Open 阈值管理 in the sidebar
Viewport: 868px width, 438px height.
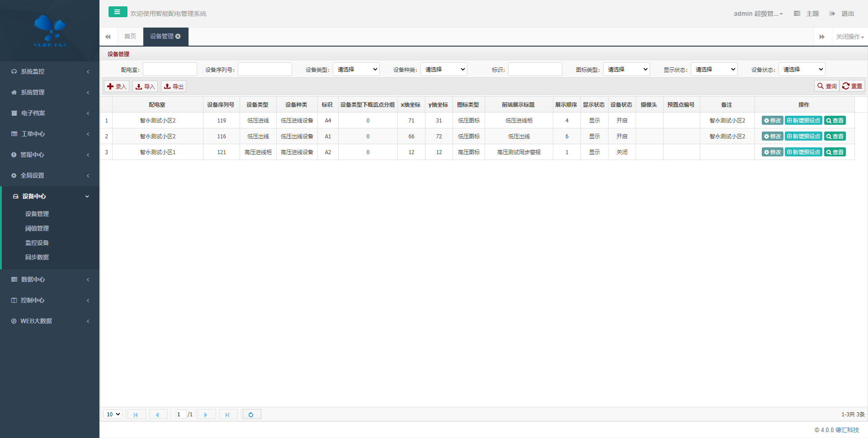click(37, 228)
